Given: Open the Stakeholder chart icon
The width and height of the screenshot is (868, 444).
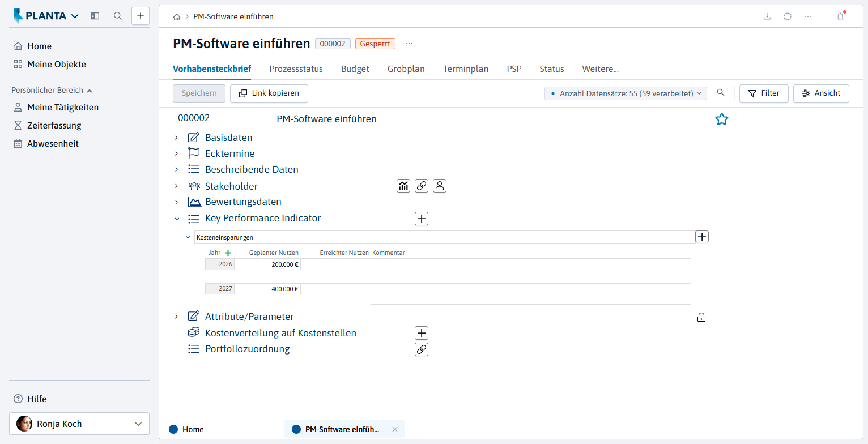Looking at the screenshot, I should point(403,186).
